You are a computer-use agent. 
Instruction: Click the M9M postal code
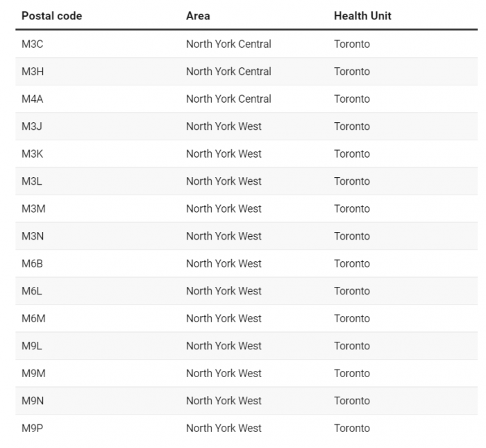(33, 373)
